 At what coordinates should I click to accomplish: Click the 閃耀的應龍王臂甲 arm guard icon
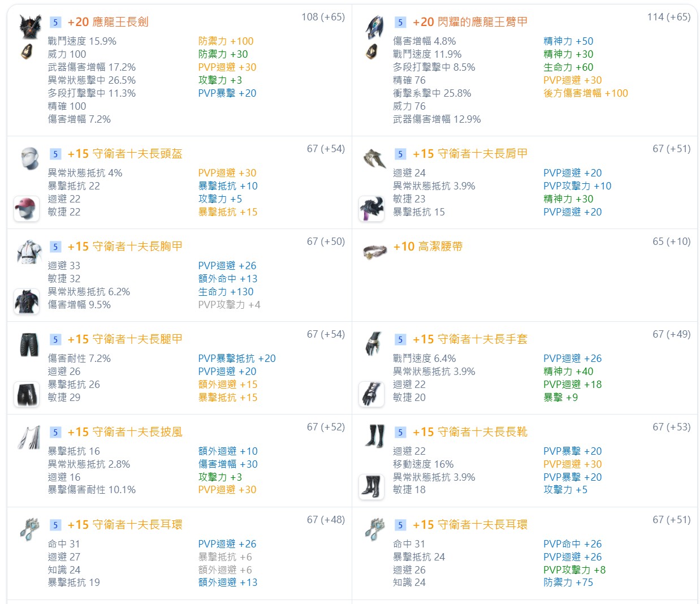374,27
